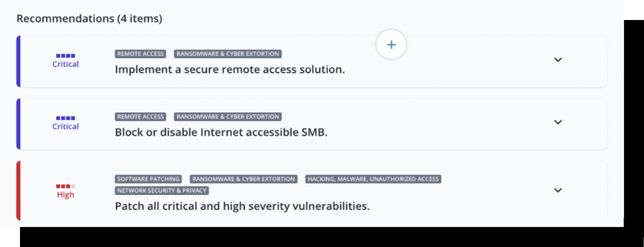
Task: Open 'Implement a secure remote access solution' title
Action: coord(230,69)
